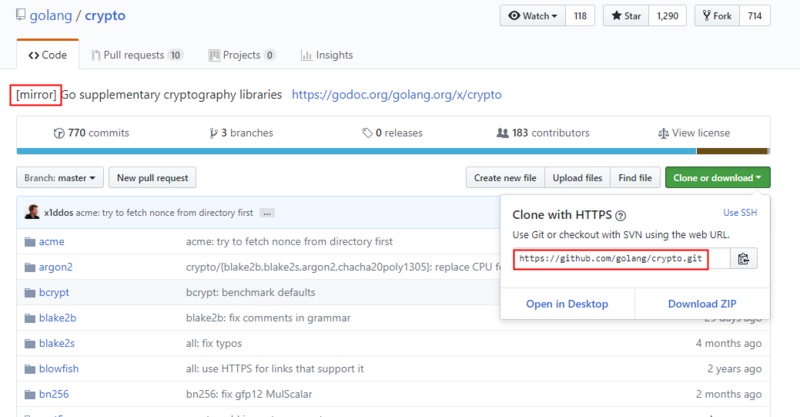Viewport: 800px width, 417px height.
Task: Click the folder icon beside blake2b
Action: (x=30, y=318)
